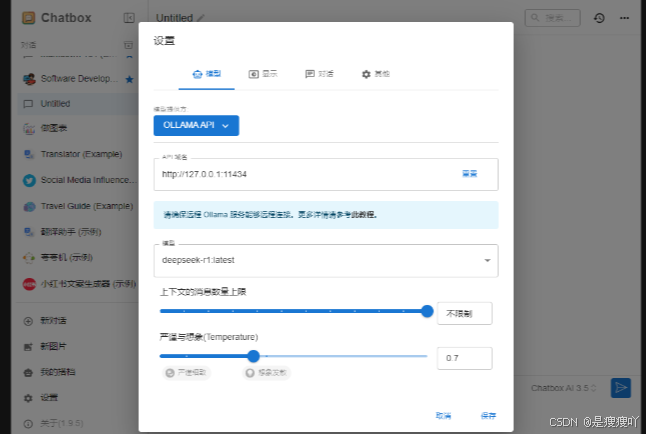The height and width of the screenshot is (434, 646).
Task: Open the Chatbox AI 3.5 model selector
Action: tap(563, 388)
